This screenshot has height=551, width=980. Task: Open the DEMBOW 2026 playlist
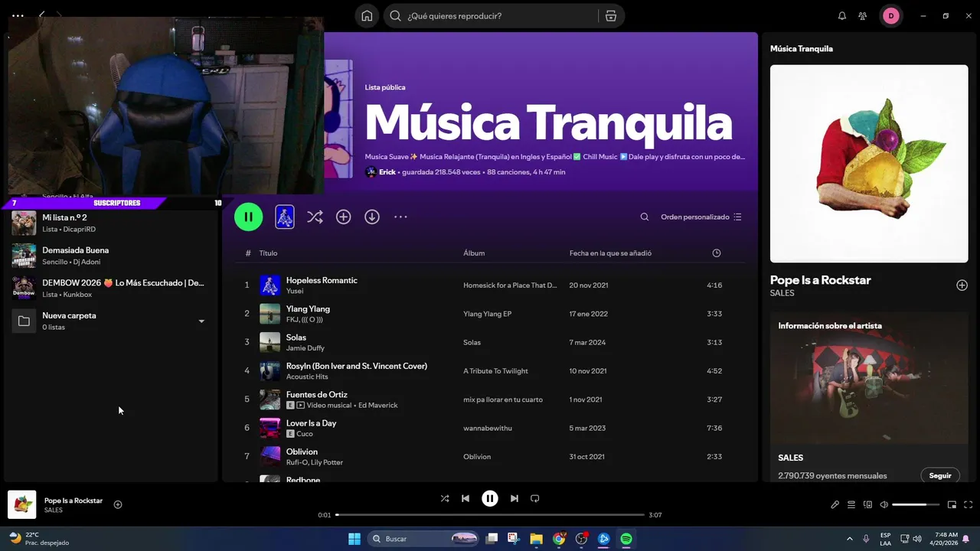111,288
